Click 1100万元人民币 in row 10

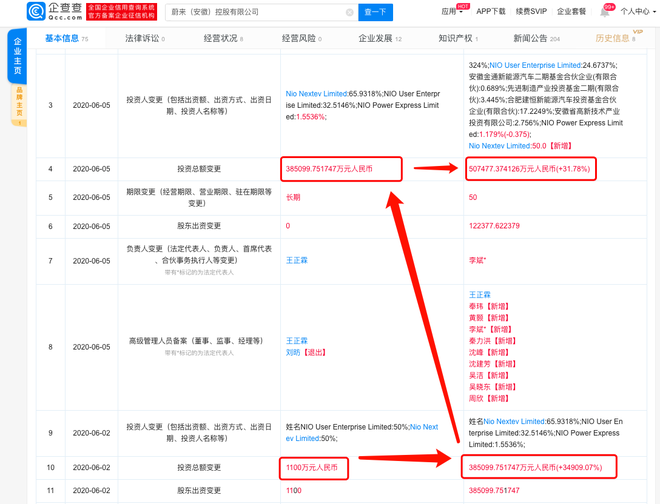click(x=311, y=467)
